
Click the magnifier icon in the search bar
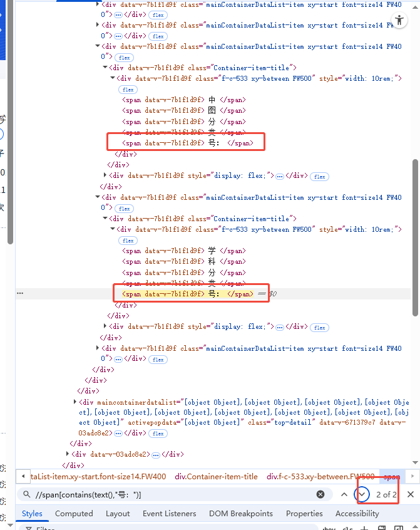[27, 494]
